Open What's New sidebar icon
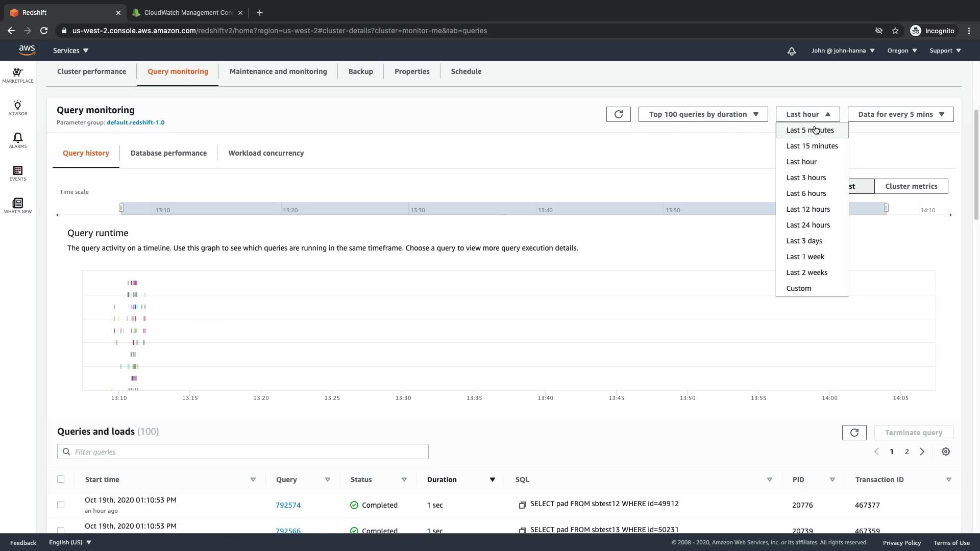 (x=17, y=206)
